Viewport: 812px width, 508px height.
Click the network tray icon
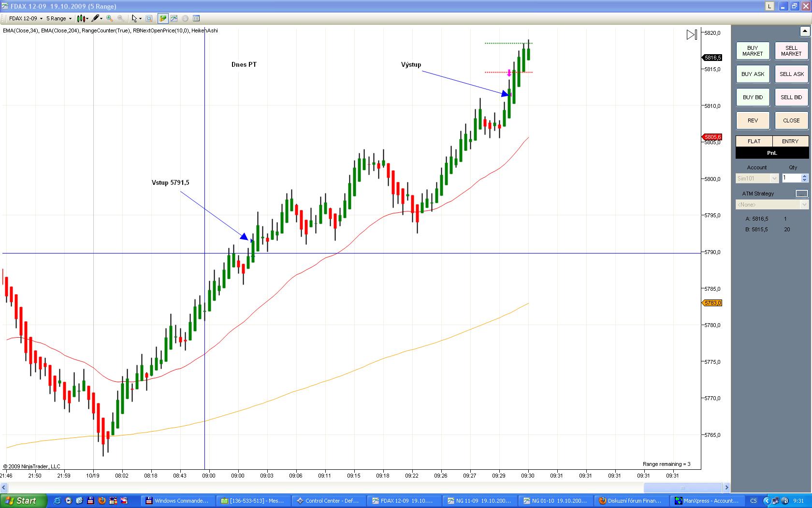(775, 501)
